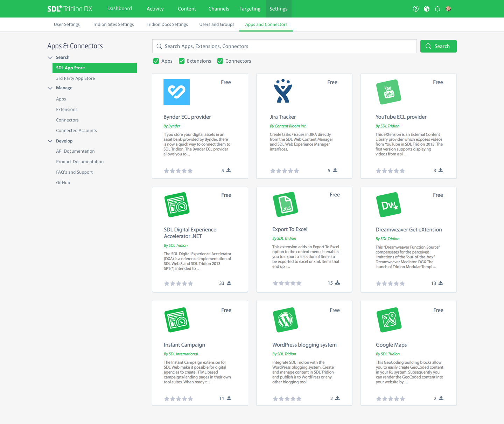504x424 pixels.
Task: Open the Dashboard menu
Action: (120, 8)
